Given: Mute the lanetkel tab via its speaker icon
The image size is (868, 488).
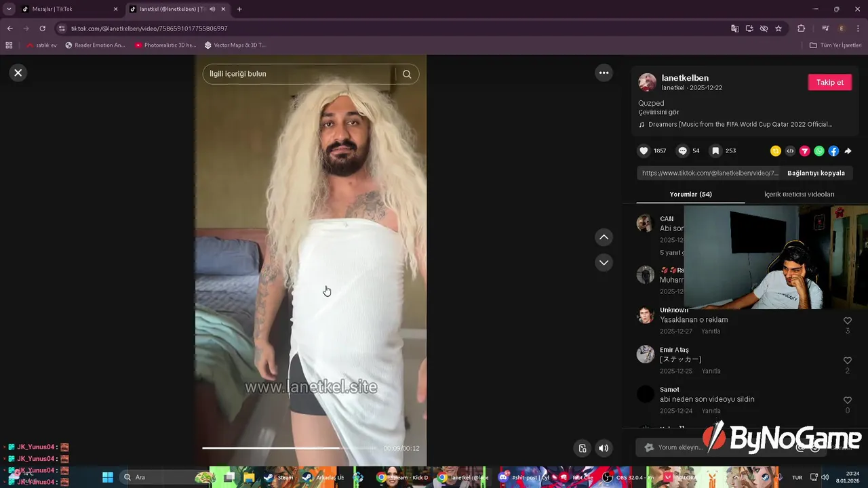Looking at the screenshot, I should click(212, 9).
